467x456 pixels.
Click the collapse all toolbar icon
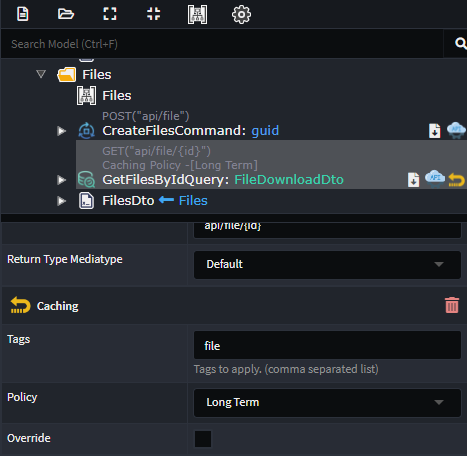point(154,14)
